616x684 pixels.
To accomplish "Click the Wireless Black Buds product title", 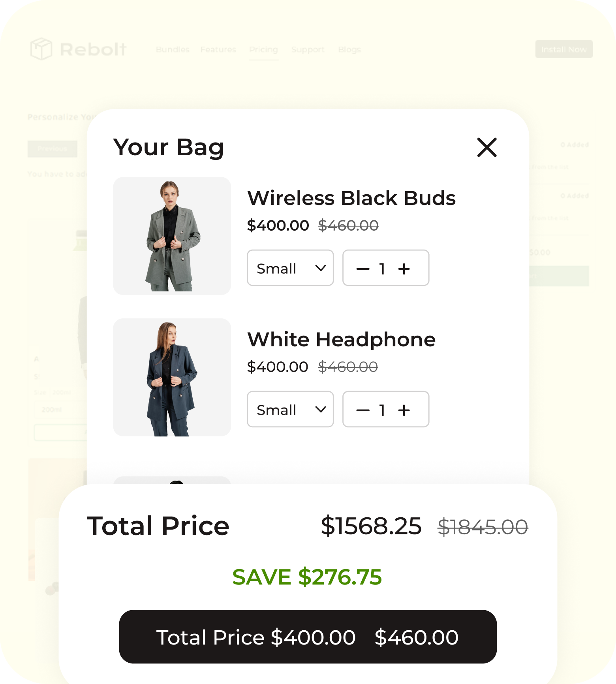I will 351,198.
